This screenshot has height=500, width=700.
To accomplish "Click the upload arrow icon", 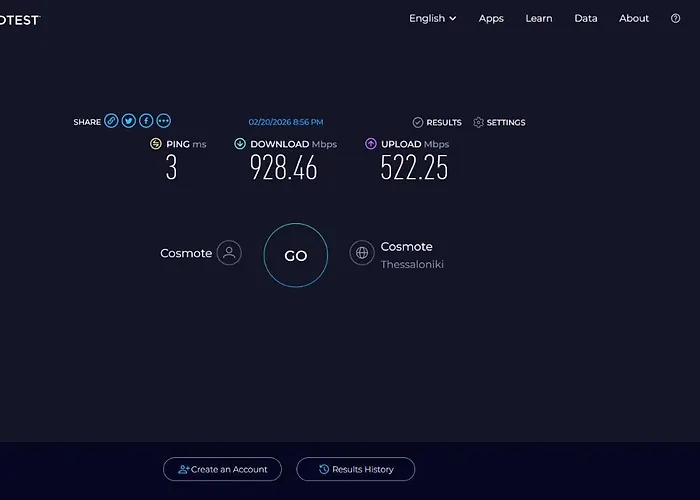I will tap(371, 144).
